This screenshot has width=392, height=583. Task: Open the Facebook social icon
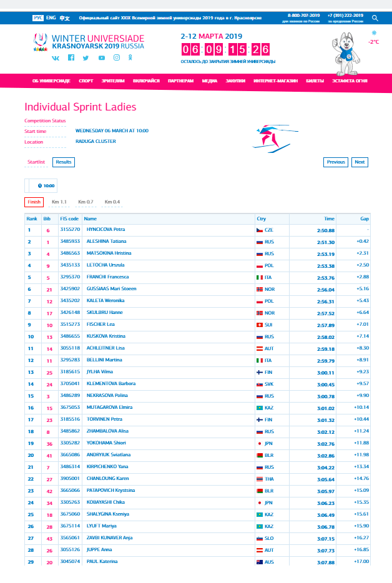71,57
